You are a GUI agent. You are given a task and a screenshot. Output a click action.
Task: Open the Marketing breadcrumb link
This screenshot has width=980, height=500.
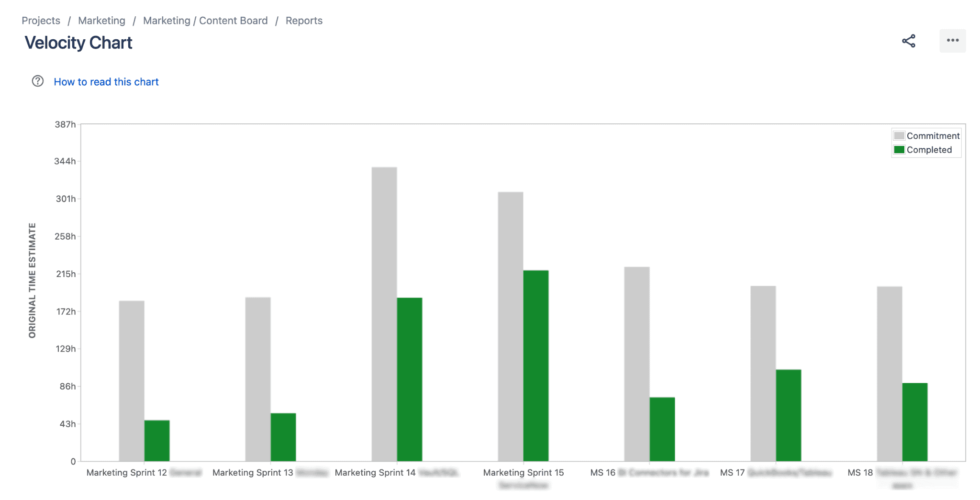pyautogui.click(x=101, y=20)
